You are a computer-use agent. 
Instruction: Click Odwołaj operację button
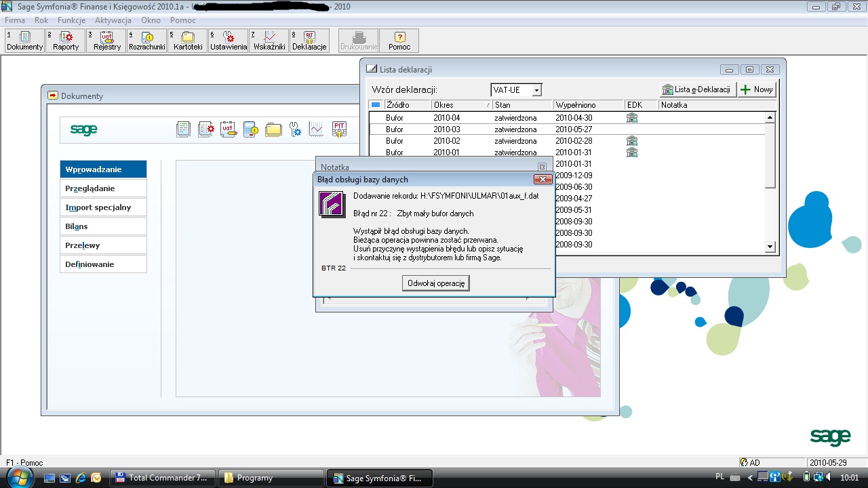(x=436, y=283)
